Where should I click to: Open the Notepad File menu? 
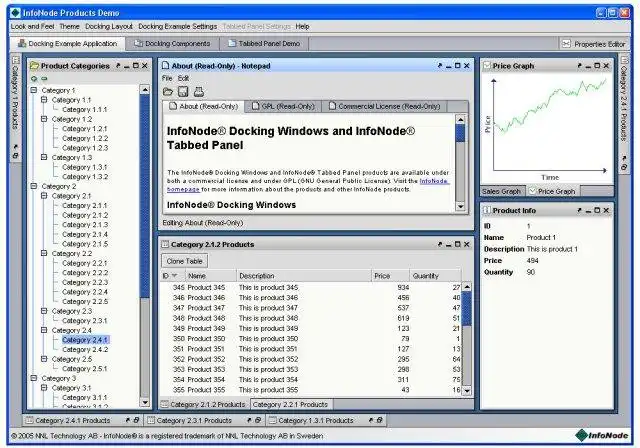pyautogui.click(x=167, y=78)
